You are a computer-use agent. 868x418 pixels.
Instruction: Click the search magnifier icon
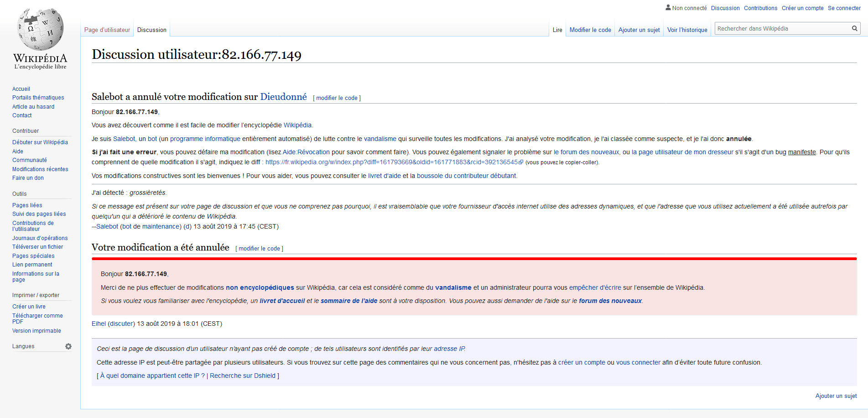(854, 28)
